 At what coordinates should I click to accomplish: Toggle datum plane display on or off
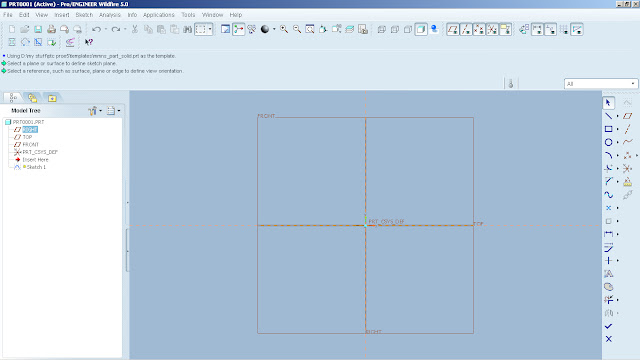pyautogui.click(x=453, y=29)
